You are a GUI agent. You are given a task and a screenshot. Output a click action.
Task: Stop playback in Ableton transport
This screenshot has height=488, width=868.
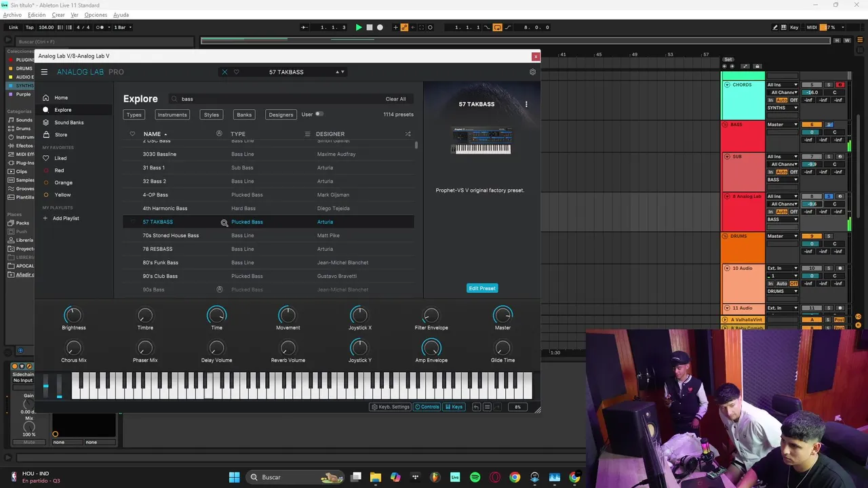(x=370, y=27)
